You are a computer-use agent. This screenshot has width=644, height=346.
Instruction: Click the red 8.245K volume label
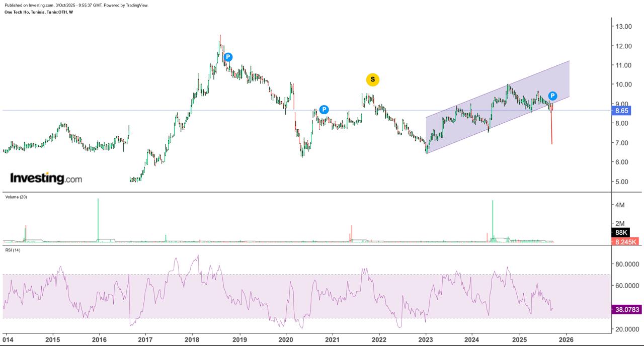625,242
